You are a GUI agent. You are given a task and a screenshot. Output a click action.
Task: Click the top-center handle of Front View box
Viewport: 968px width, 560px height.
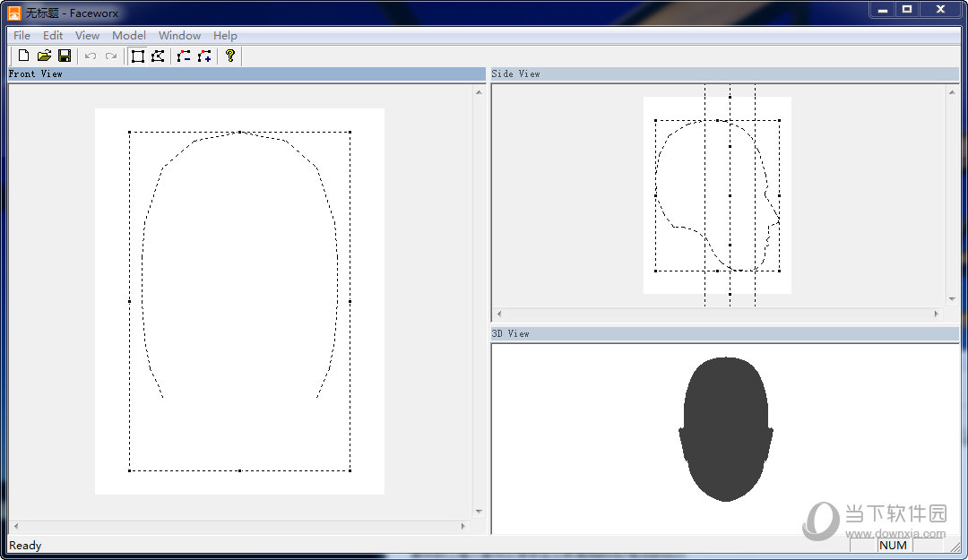point(239,132)
